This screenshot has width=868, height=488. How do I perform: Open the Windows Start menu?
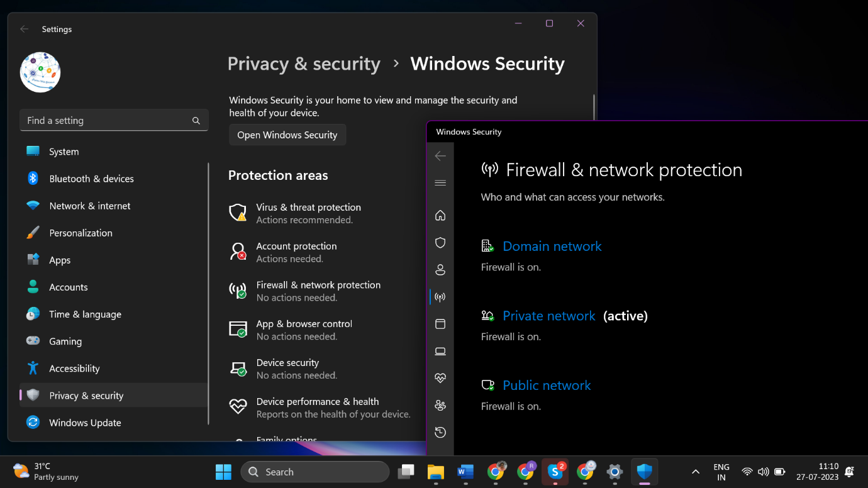[x=223, y=472]
